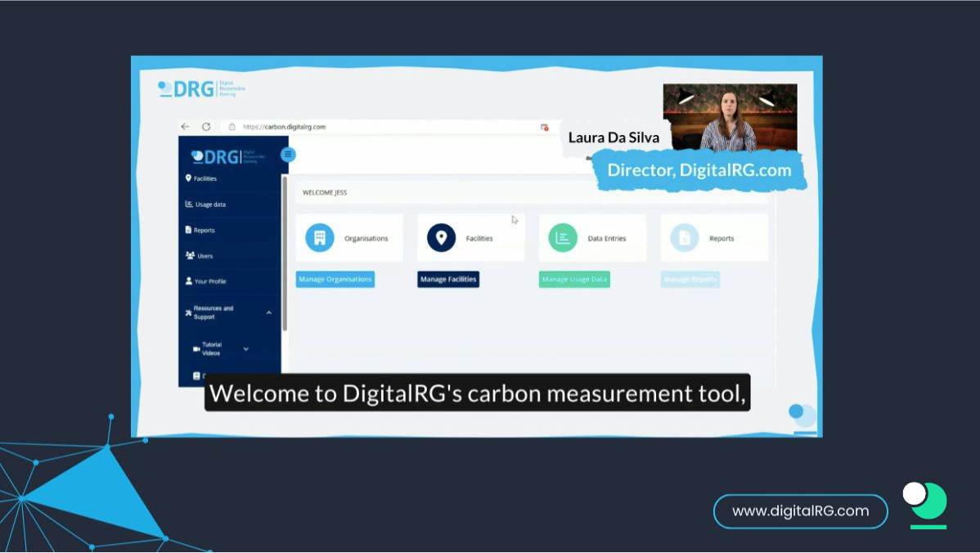Open Usage data in the sidebar

(209, 205)
